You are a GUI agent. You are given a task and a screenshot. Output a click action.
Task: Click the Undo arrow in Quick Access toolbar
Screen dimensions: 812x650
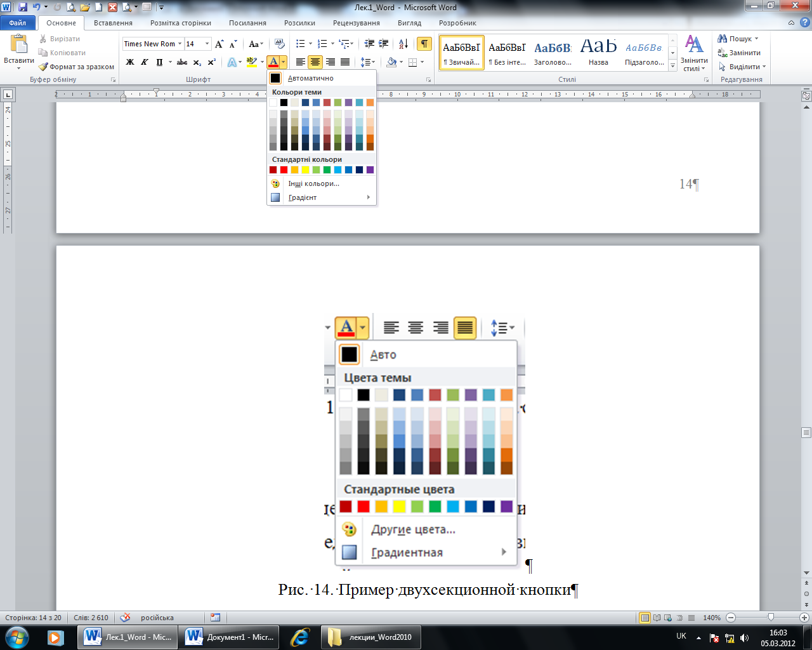pyautogui.click(x=37, y=8)
